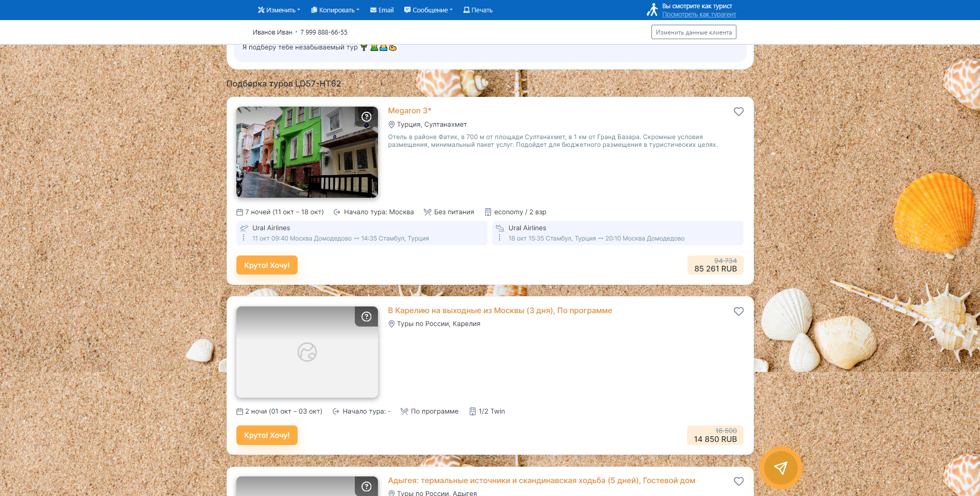Click the cutlery icon beside По программе
This screenshot has width=980, height=496.
click(404, 412)
